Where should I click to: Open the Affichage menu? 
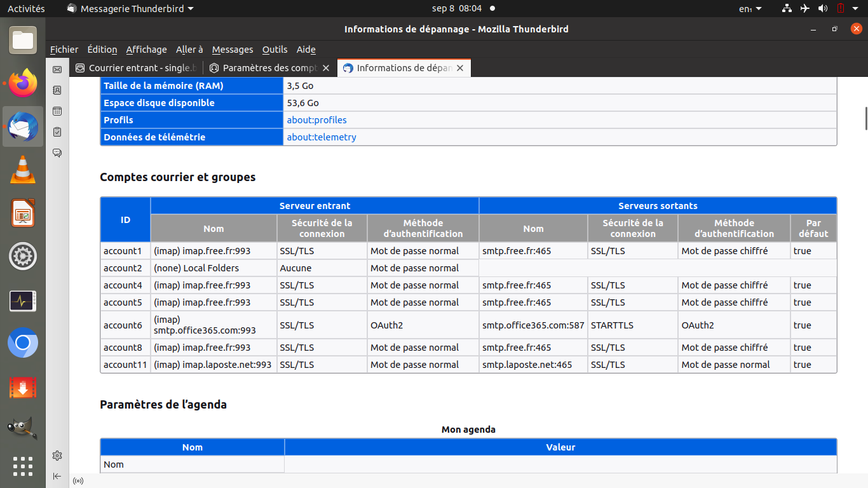click(x=146, y=50)
